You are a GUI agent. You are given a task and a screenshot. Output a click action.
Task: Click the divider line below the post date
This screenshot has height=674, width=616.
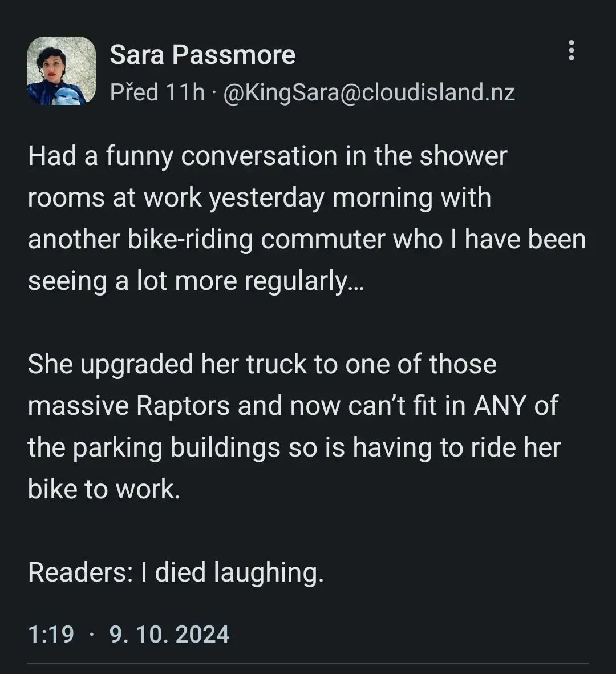coord(308,664)
